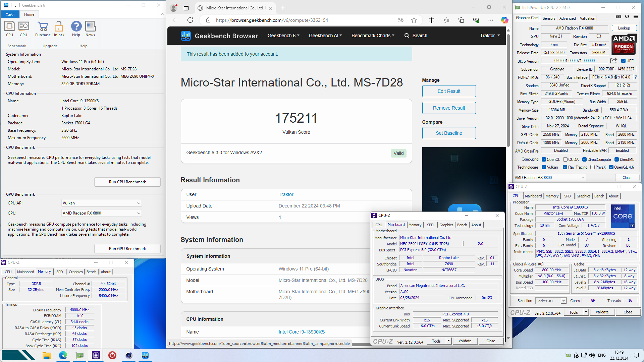Click the Lookup button in GPU-Z
The image size is (644, 362).
624,28
